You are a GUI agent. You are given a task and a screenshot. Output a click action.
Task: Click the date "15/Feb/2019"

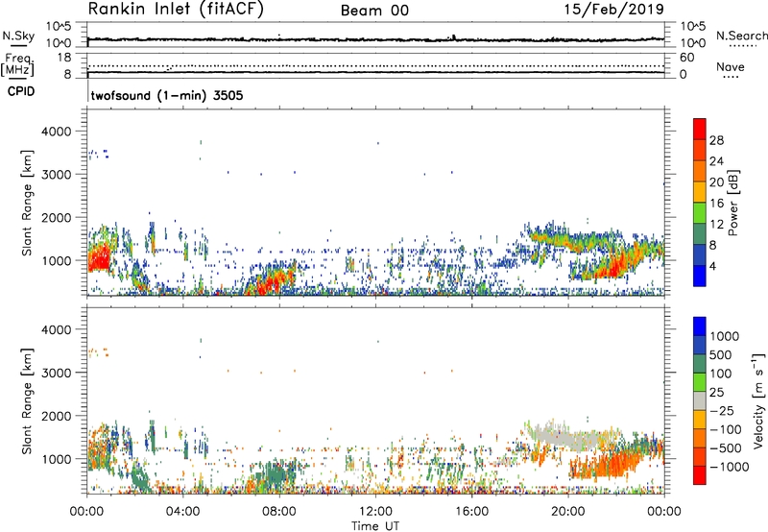point(614,9)
